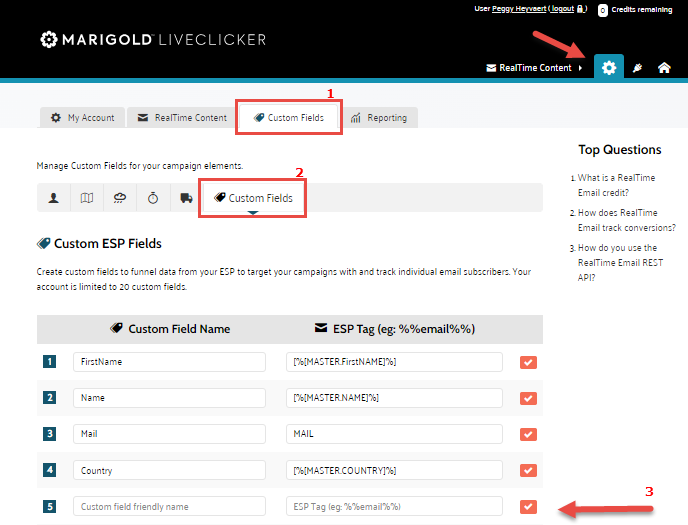Open the My Account tab
The height and width of the screenshot is (525, 688).
pos(83,118)
